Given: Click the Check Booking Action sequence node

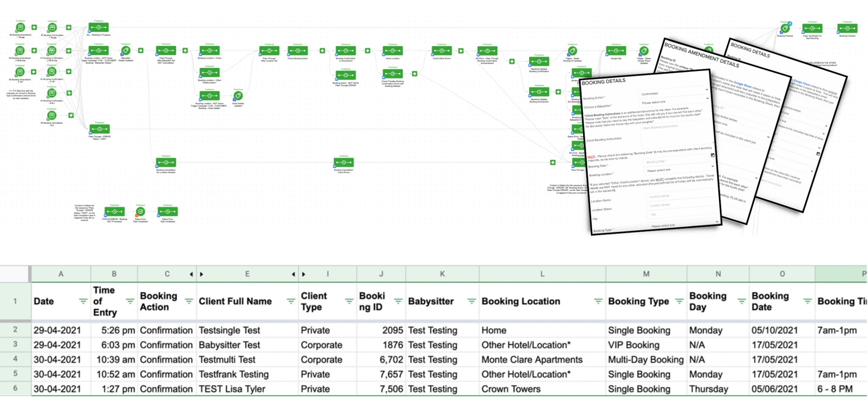Looking at the screenshot, I should tap(298, 51).
